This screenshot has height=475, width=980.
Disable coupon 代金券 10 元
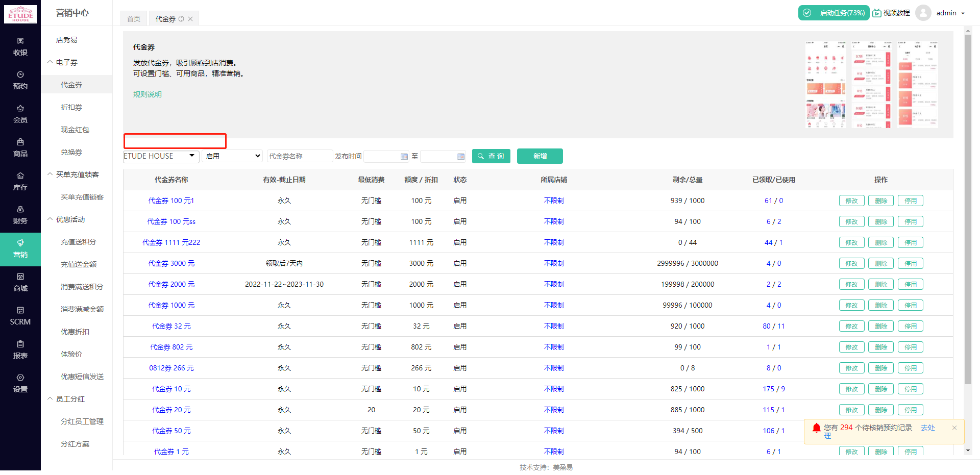(910, 388)
